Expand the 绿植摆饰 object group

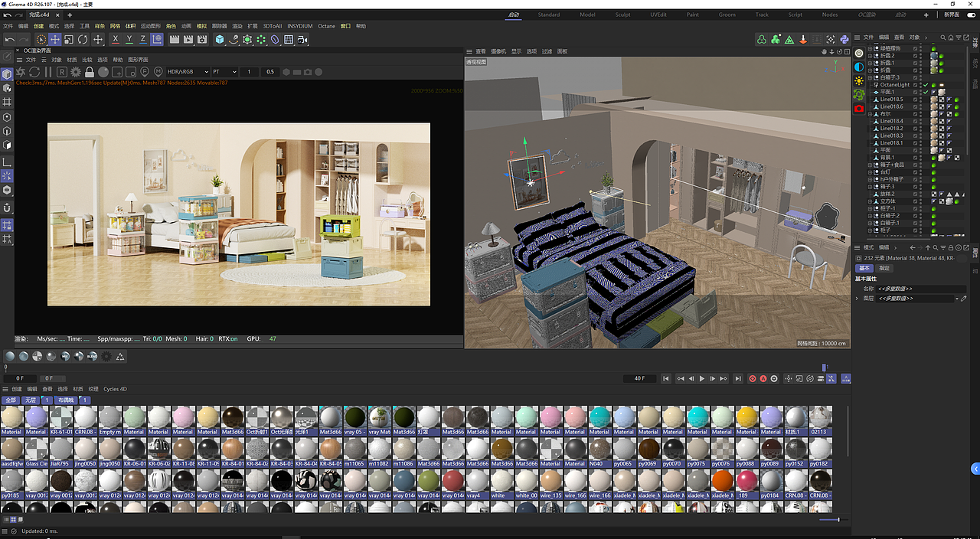869,48
